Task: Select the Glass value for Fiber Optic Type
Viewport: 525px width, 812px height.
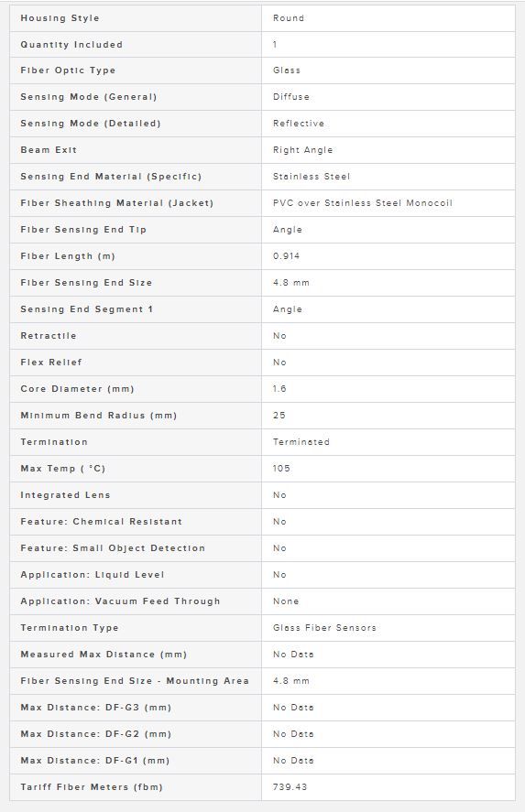Action: 287,70
